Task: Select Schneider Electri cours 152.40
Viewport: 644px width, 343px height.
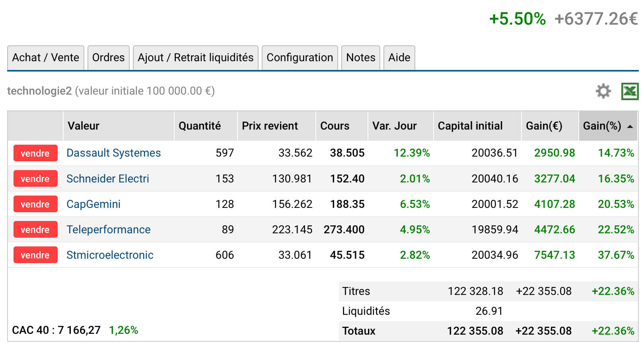Action: coord(347,178)
